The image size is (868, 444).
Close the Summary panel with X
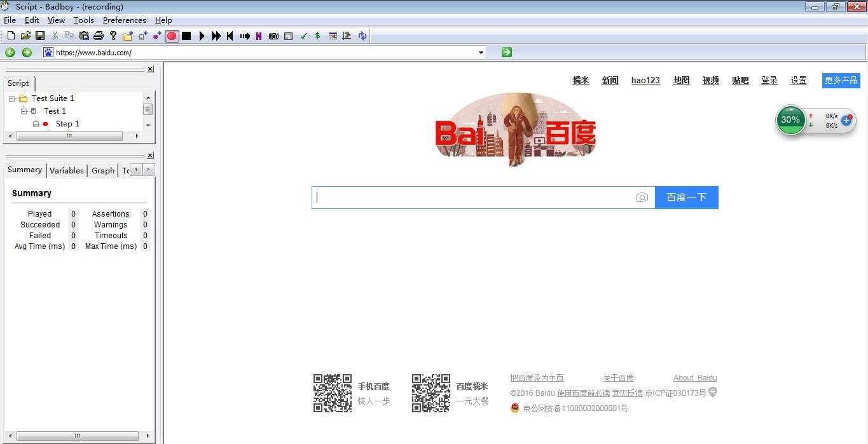click(150, 156)
